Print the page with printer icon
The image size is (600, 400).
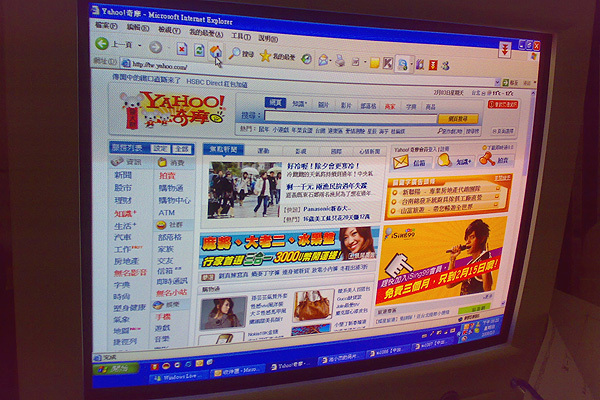point(340,61)
